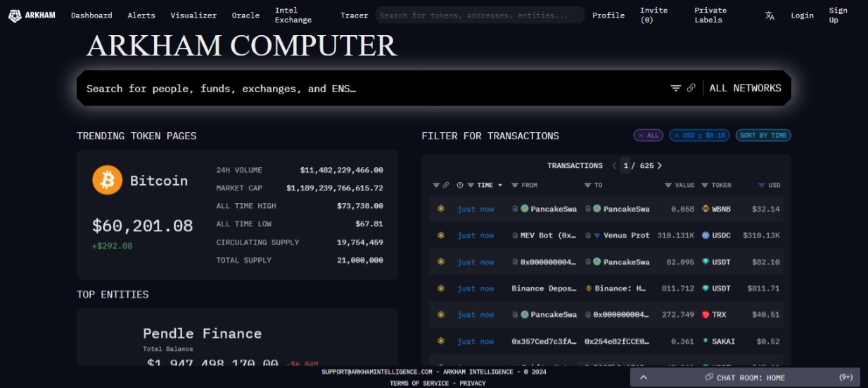This screenshot has width=868, height=388.
Task: Click the page number 1 field
Action: click(x=625, y=166)
